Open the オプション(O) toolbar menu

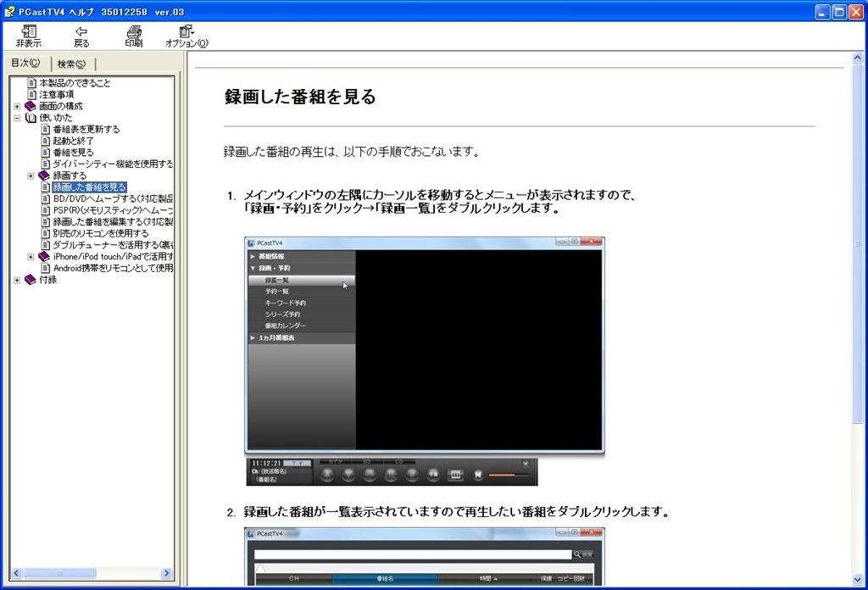point(186,36)
